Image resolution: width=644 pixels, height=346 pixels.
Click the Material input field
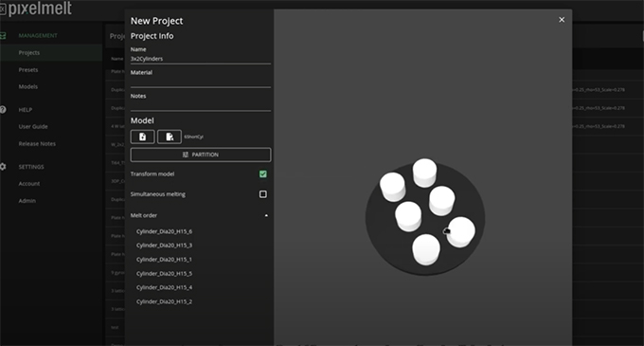201,82
